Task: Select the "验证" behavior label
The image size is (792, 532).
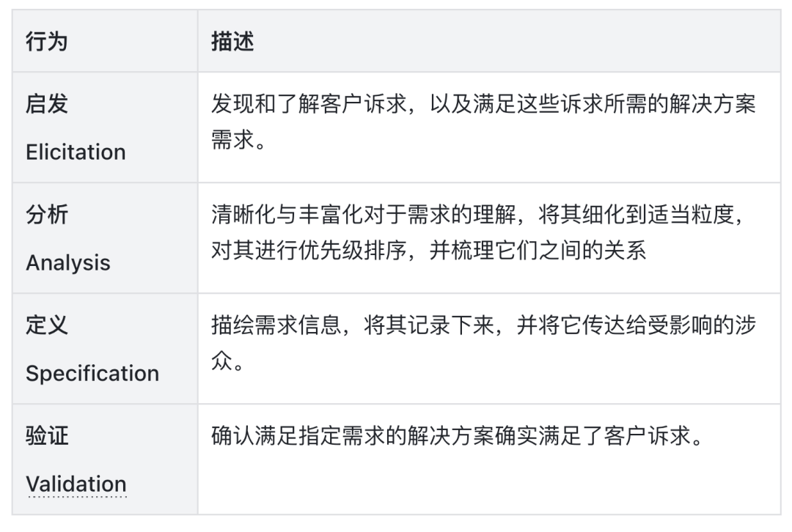Action: click(x=47, y=436)
